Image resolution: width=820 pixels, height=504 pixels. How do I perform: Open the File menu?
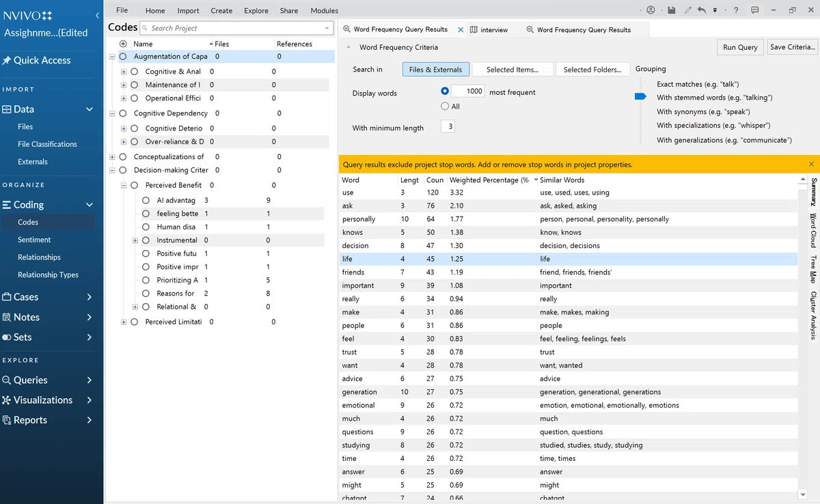[x=122, y=10]
